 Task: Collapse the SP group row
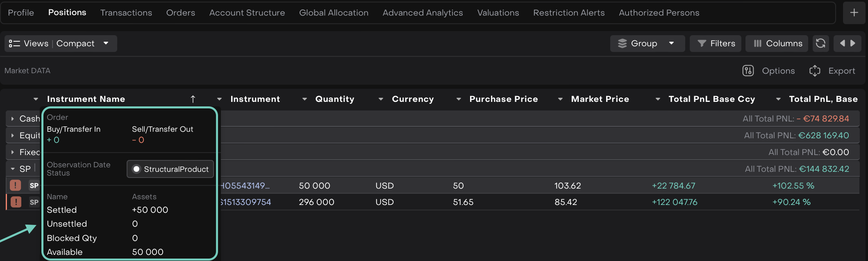click(13, 169)
